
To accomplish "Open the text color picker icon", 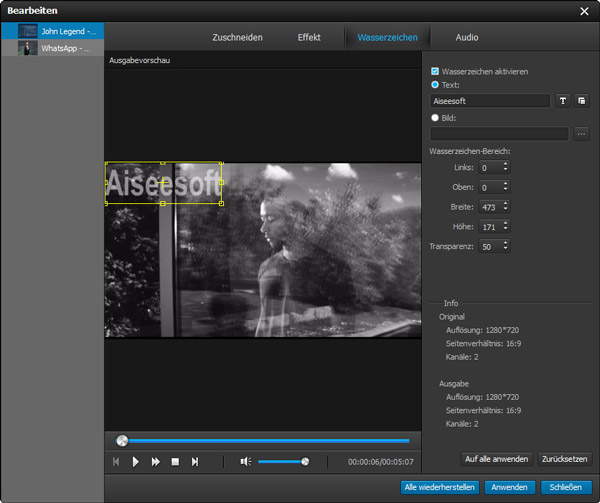I will pyautogui.click(x=582, y=101).
